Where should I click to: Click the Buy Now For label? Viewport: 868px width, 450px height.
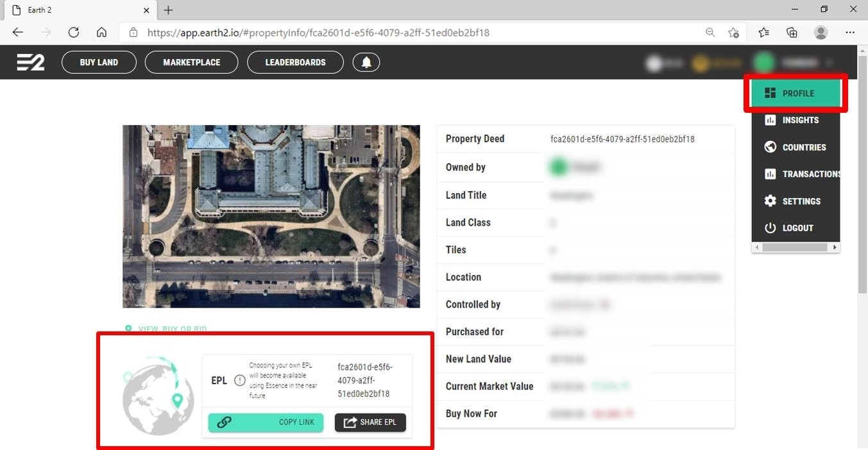pos(472,413)
